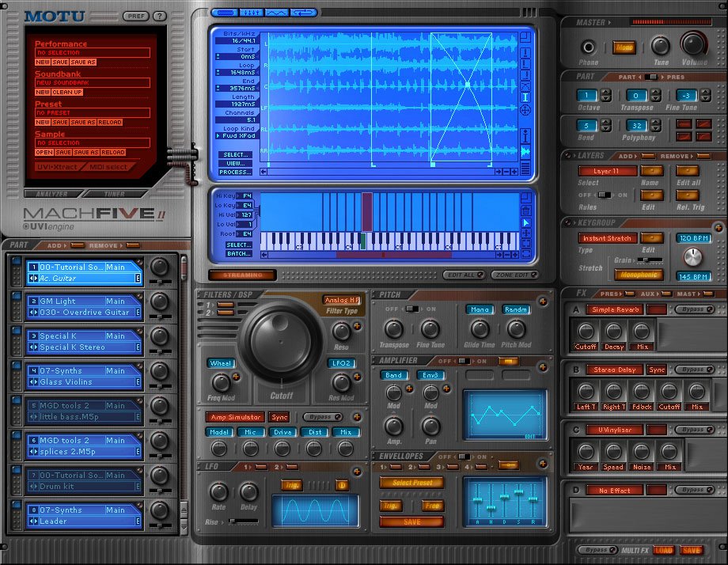Click the info icon below waveform tools
728x565 pixels.
pos(525,135)
